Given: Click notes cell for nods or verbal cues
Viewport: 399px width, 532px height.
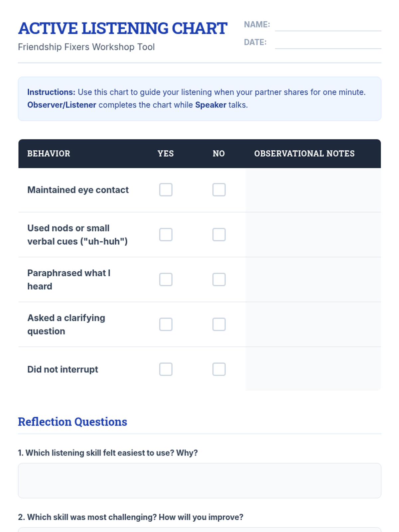Looking at the screenshot, I should coord(313,235).
